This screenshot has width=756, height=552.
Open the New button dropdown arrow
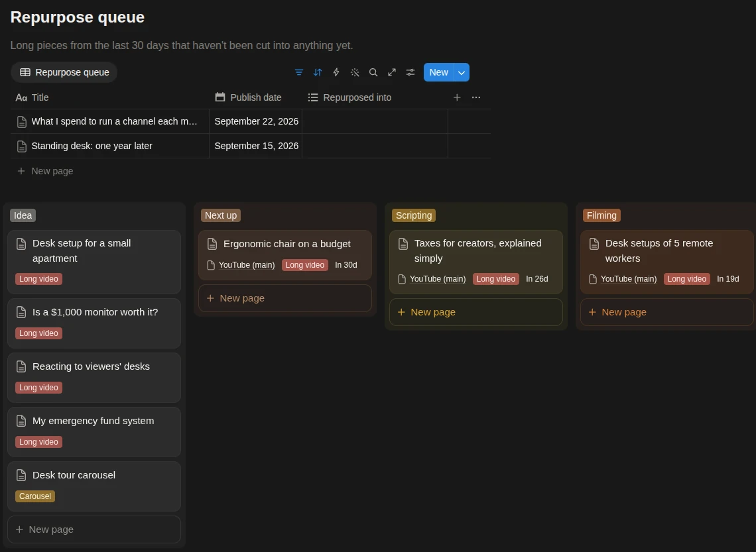pos(462,72)
